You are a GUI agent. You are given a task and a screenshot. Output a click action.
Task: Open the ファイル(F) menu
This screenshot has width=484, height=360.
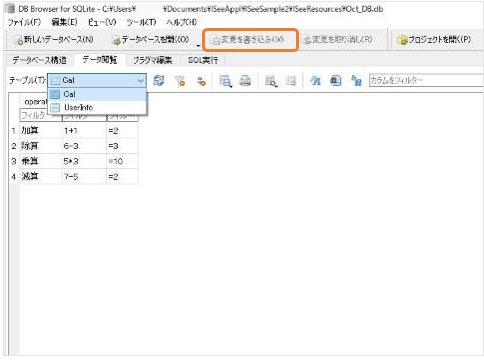(24, 22)
